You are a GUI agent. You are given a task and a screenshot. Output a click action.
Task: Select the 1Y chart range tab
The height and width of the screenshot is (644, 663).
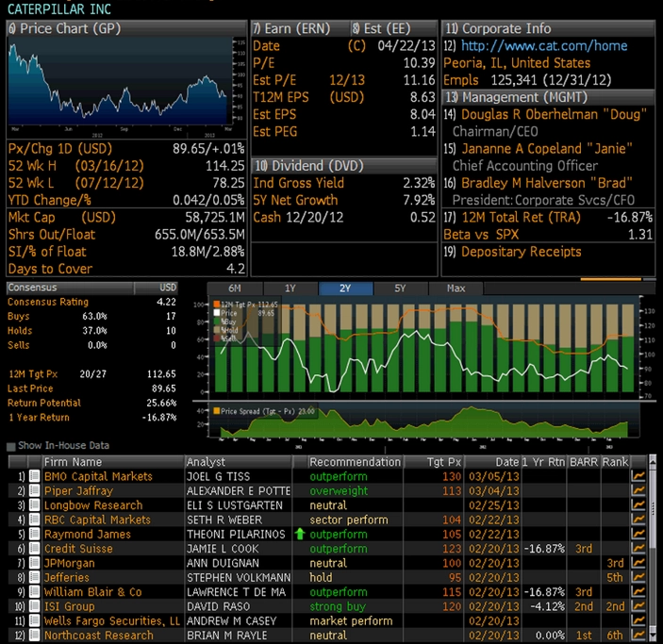pyautogui.click(x=290, y=289)
